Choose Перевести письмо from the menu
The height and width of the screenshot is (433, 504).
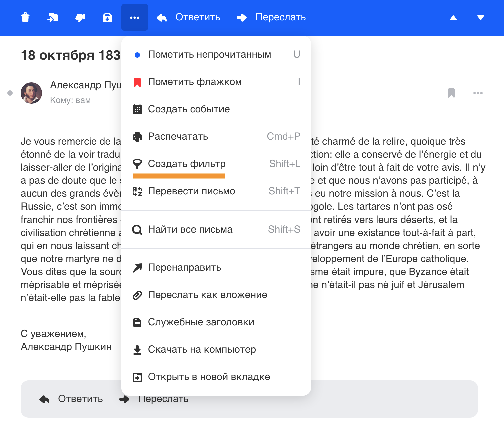coord(216,191)
